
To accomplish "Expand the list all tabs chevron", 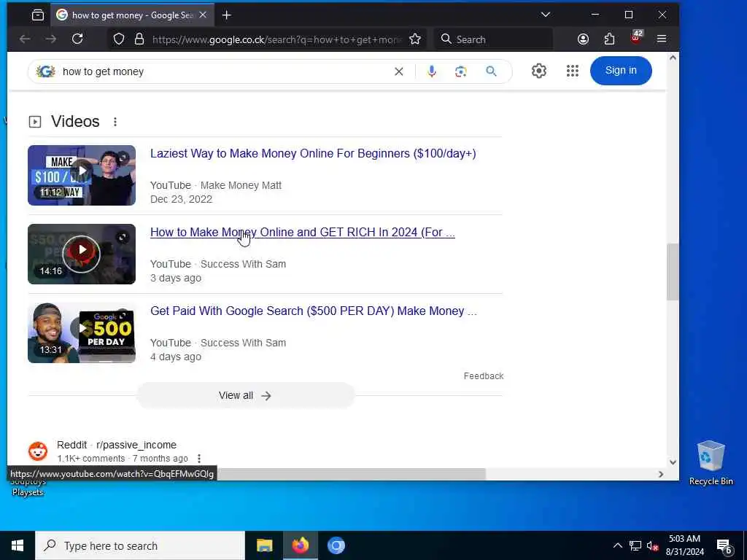I will (546, 15).
